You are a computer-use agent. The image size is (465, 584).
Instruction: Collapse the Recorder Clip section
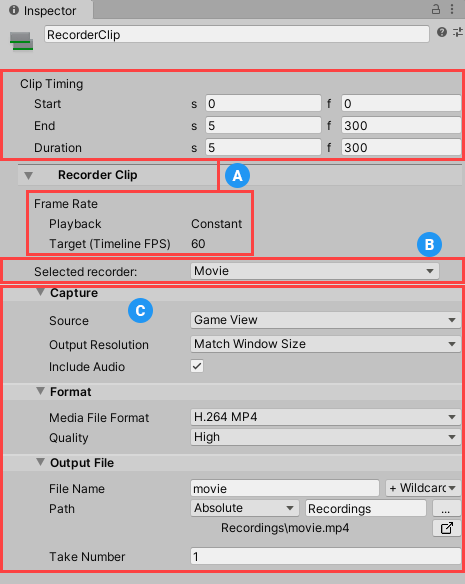pyautogui.click(x=29, y=175)
